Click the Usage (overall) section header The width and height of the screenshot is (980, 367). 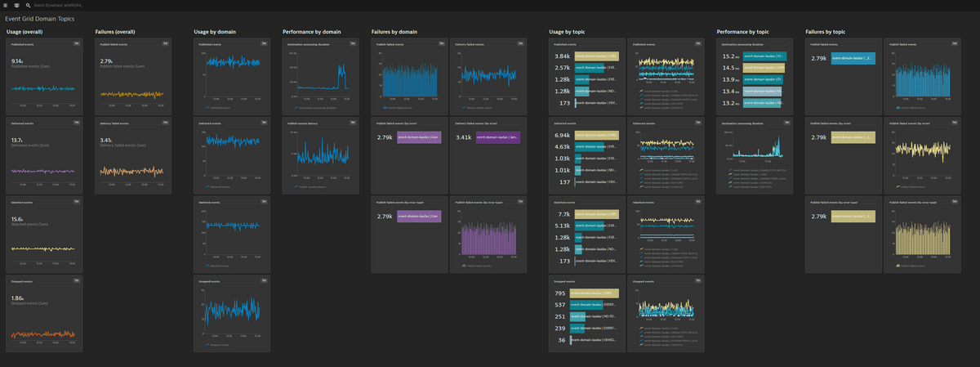(24, 32)
